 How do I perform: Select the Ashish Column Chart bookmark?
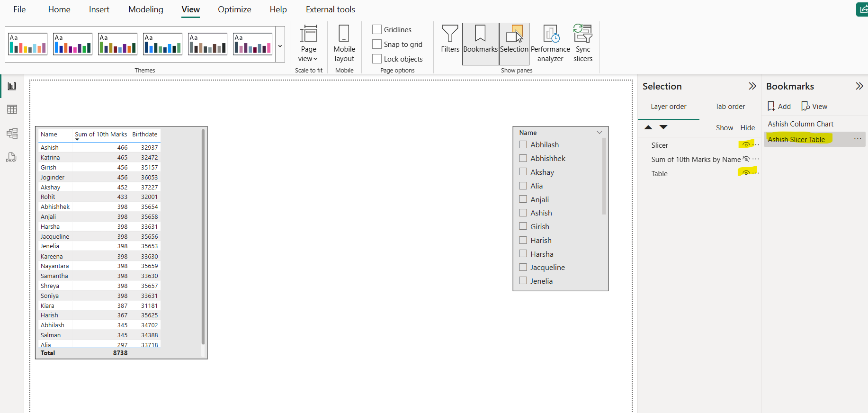tap(800, 124)
